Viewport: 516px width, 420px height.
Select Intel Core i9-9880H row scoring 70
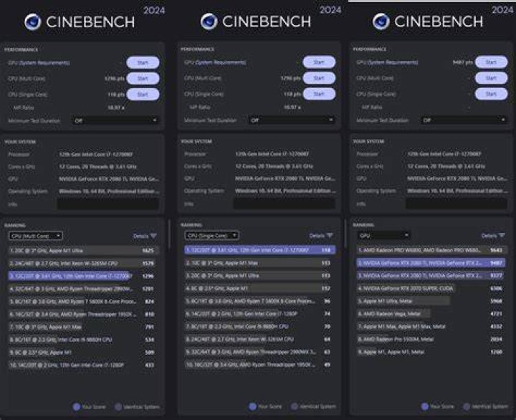tap(260, 327)
